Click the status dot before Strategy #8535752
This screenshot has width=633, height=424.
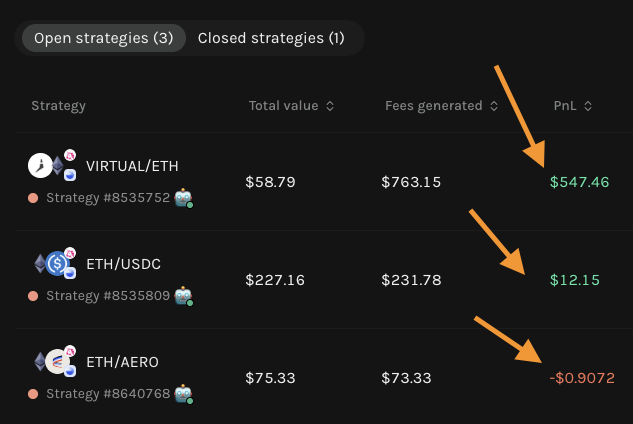pyautogui.click(x=33, y=198)
